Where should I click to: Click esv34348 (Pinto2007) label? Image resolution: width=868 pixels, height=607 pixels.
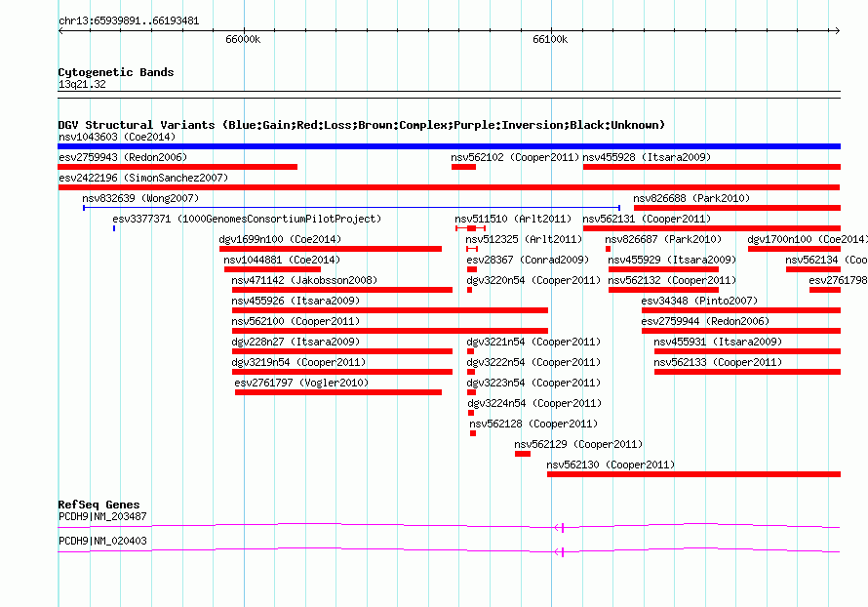pos(699,301)
